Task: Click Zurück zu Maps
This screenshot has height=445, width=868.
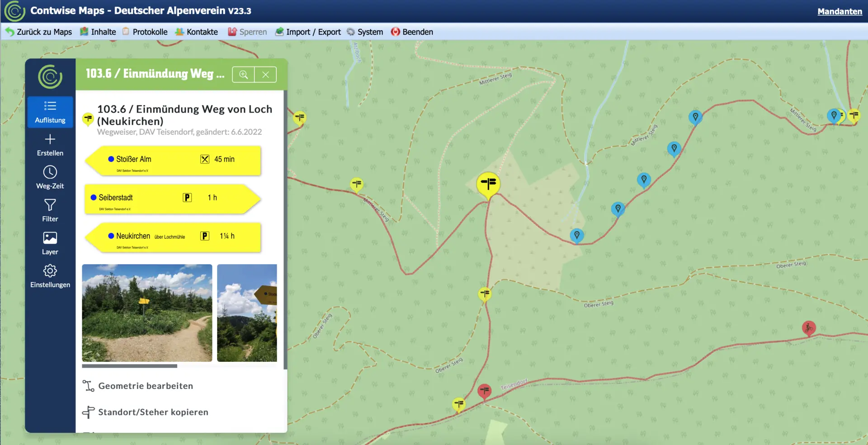Action: (39, 32)
